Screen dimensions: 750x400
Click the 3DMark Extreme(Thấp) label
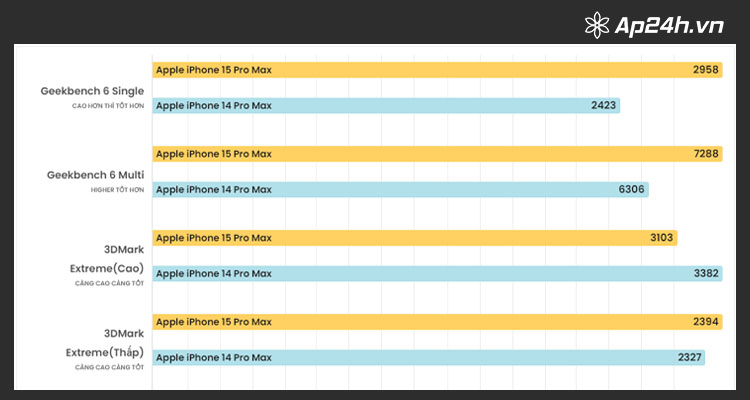[x=105, y=343]
